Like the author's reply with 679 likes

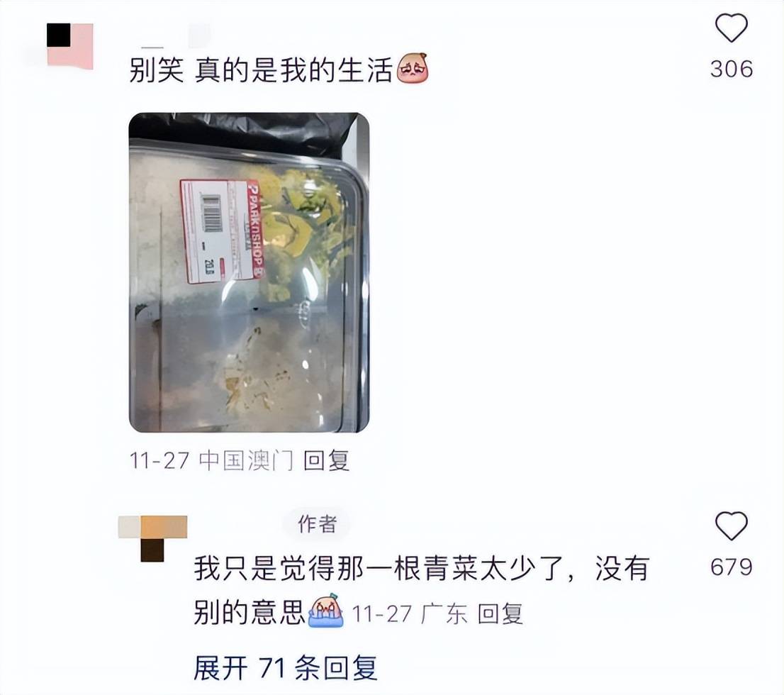pyautogui.click(x=732, y=526)
